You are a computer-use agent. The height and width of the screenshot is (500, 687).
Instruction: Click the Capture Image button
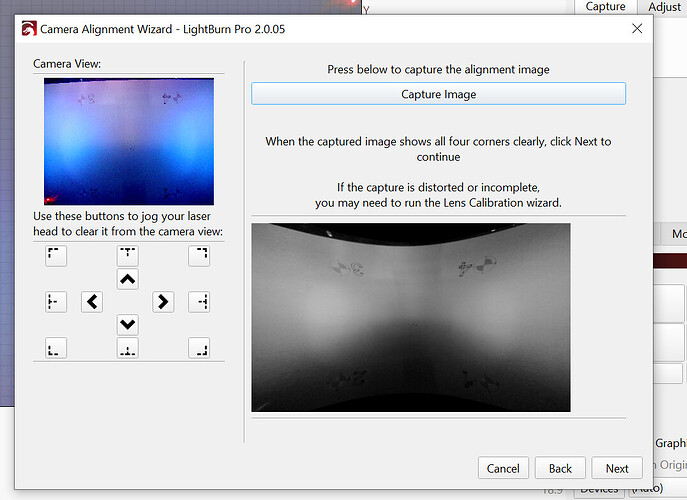pos(438,94)
